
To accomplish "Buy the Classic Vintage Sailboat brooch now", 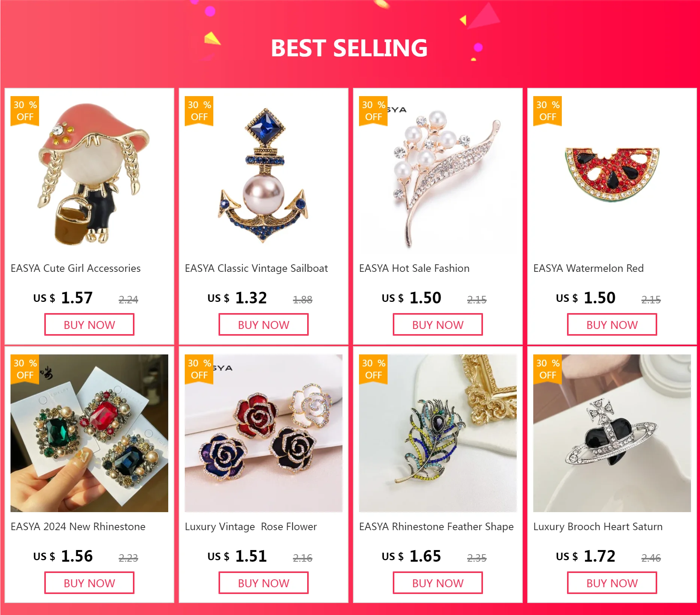I will point(264,325).
